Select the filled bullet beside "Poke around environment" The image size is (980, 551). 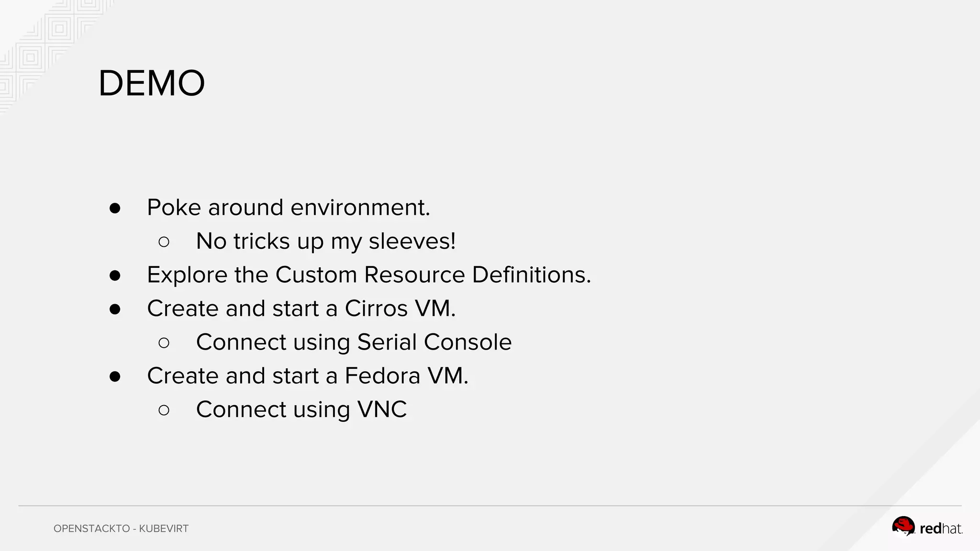(x=115, y=208)
